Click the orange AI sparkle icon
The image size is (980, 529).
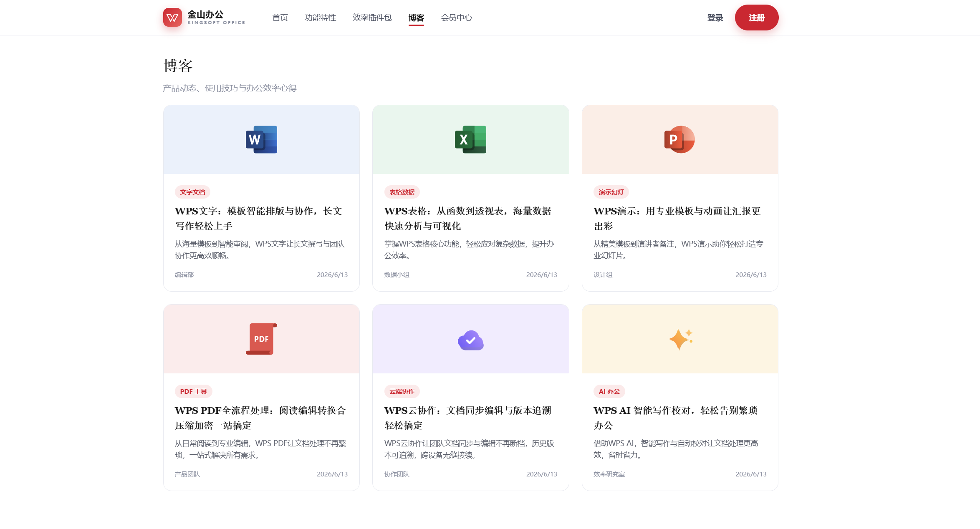(680, 339)
